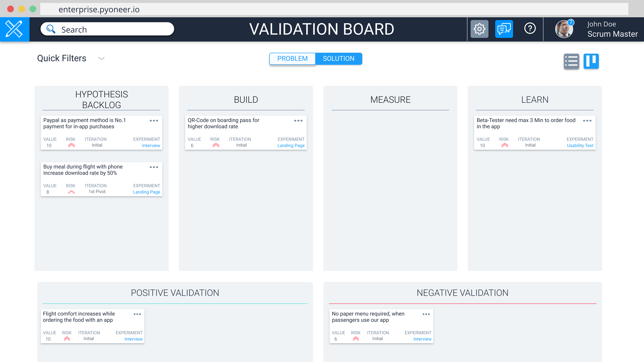The width and height of the screenshot is (644, 362).
Task: Click the notification badge showing 7
Action: tap(571, 22)
